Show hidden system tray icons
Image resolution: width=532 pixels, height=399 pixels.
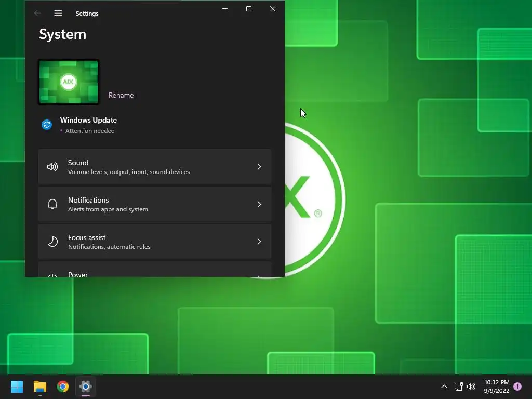point(444,387)
